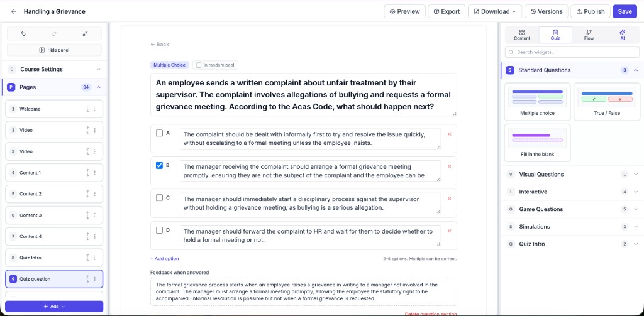The width and height of the screenshot is (644, 316).
Task: Delete option A with the red X
Action: pyautogui.click(x=449, y=134)
